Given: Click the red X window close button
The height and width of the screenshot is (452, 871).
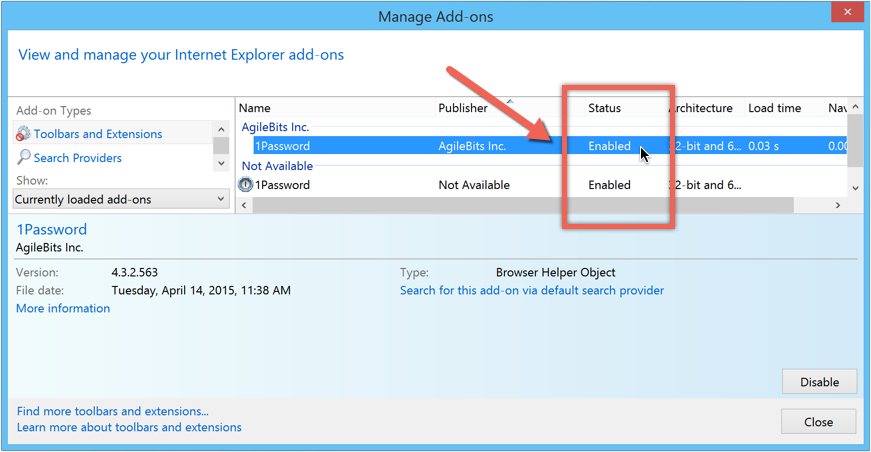Looking at the screenshot, I should (847, 12).
